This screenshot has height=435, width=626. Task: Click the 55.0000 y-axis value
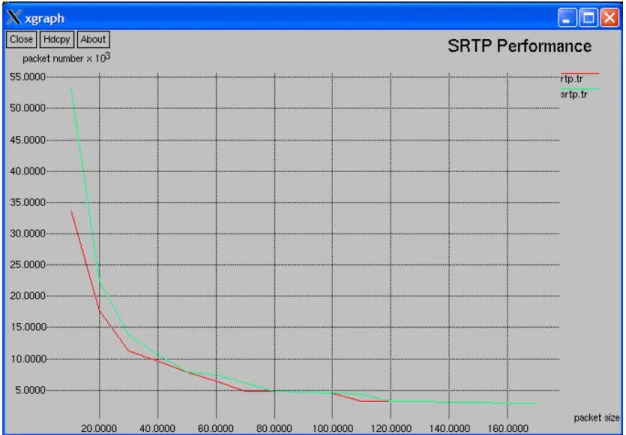[28, 77]
